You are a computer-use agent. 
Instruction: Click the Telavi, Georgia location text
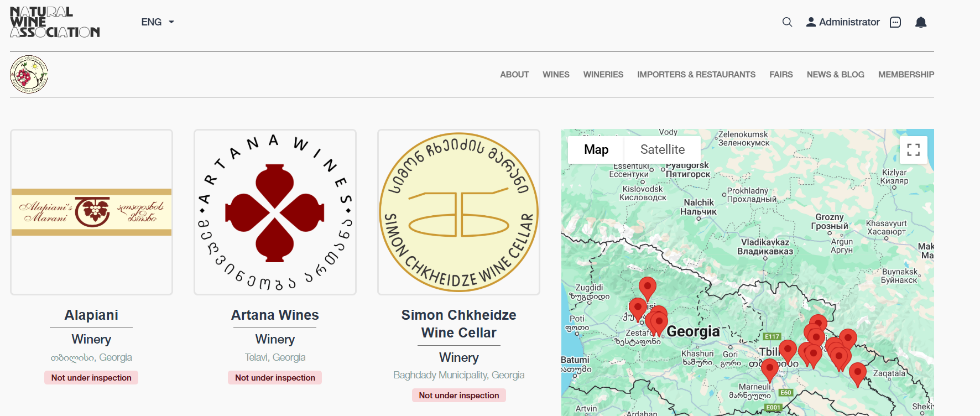[275, 357]
